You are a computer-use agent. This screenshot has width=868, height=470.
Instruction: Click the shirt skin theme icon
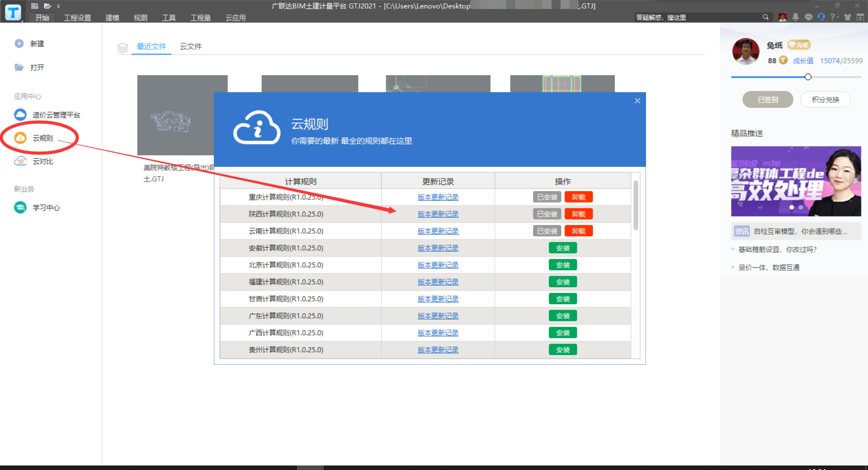pos(848,17)
